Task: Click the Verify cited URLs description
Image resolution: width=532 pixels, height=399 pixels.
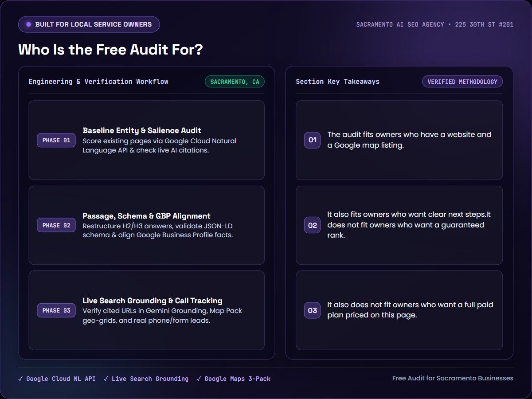Action: [x=162, y=315]
